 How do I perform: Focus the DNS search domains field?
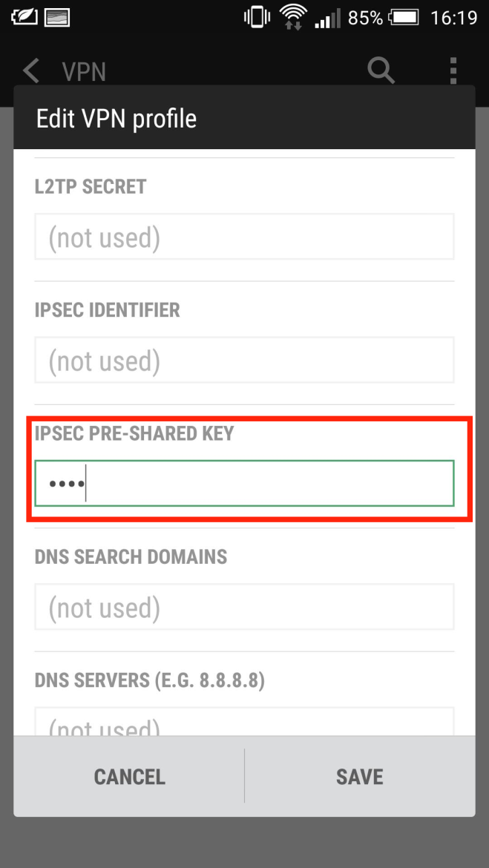tap(244, 608)
